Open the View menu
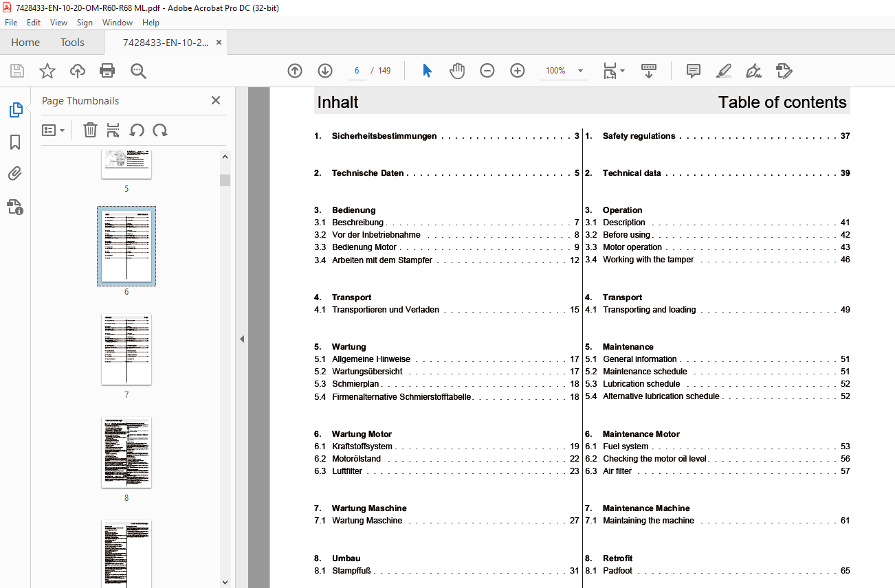The height and width of the screenshot is (588, 895). click(x=58, y=23)
